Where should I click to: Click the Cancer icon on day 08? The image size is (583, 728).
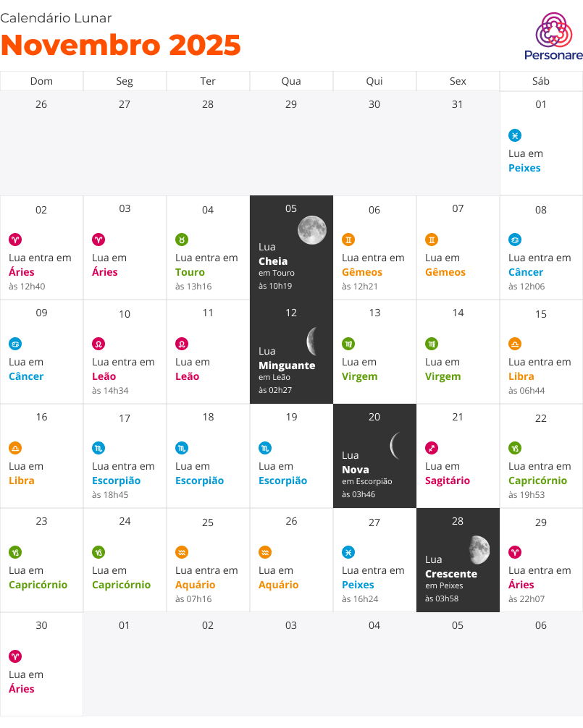pyautogui.click(x=515, y=240)
